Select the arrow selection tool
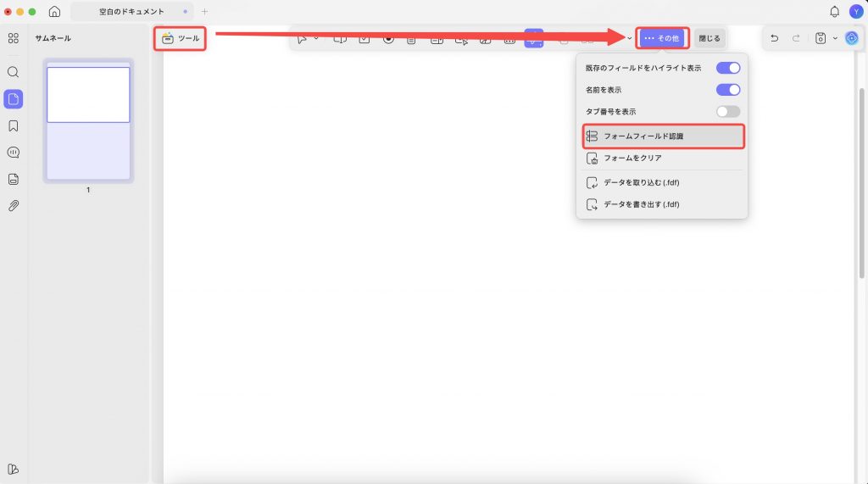Screen dimensions: 868x484 click(302, 38)
